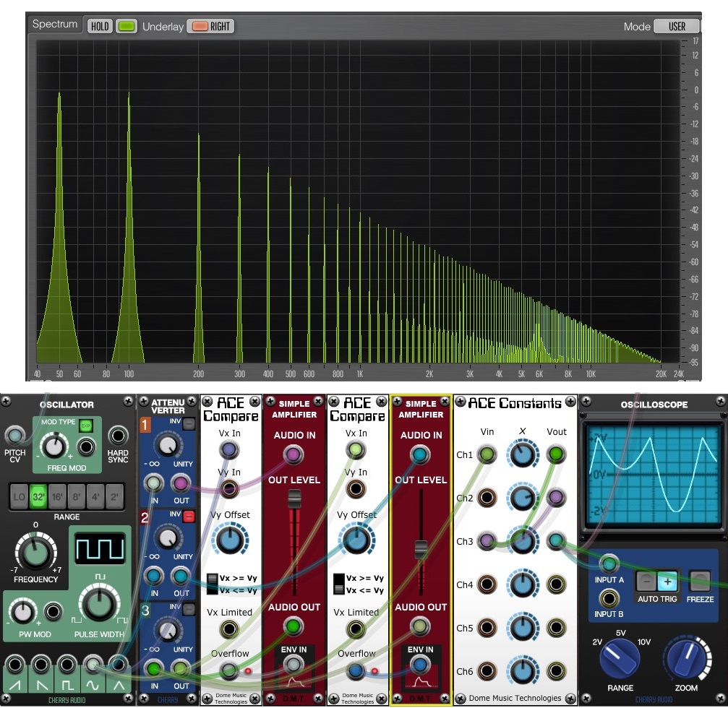
Task: Click the Oscillator falling sawtooth output jack
Action: [41, 665]
